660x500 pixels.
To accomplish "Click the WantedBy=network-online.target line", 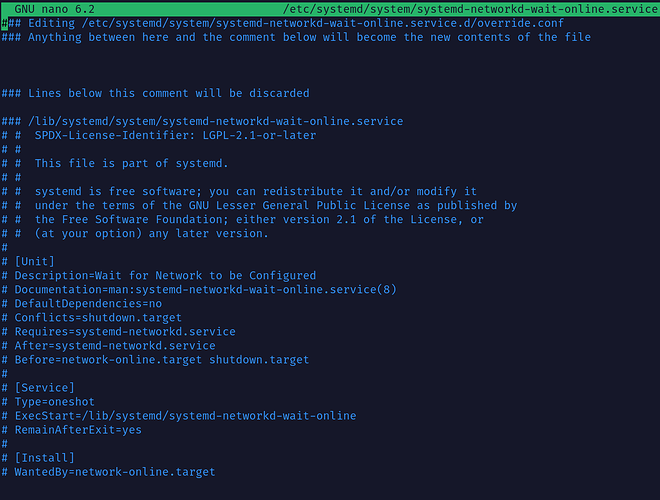I will (x=115, y=471).
